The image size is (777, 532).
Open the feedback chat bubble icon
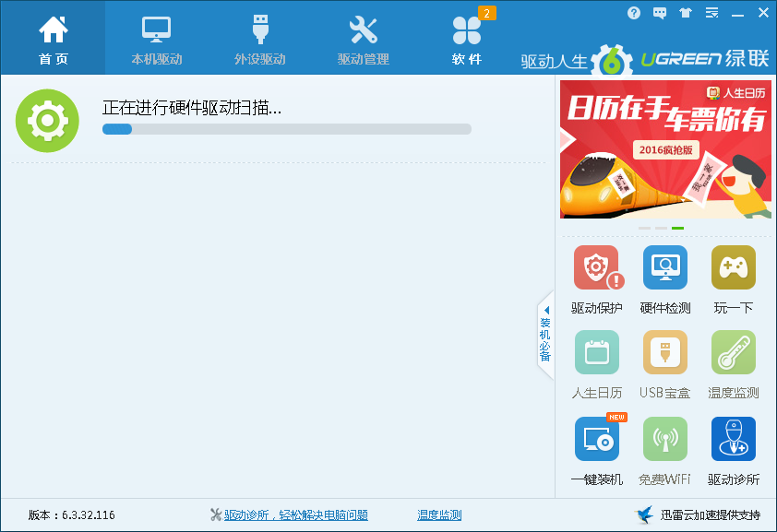pyautogui.click(x=660, y=13)
